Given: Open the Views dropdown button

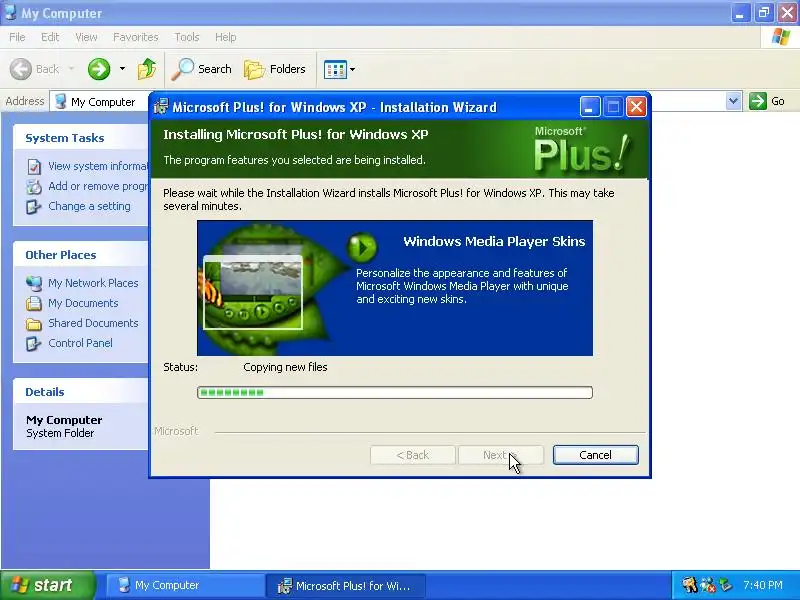Looking at the screenshot, I should point(339,69).
